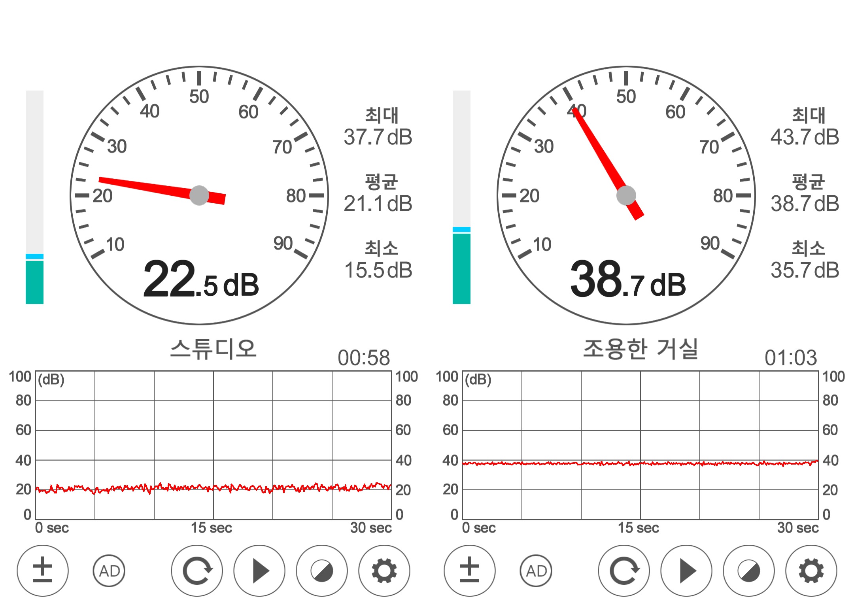The image size is (854, 616).
Task: Reset the left meter with the refresh icon
Action: click(197, 571)
